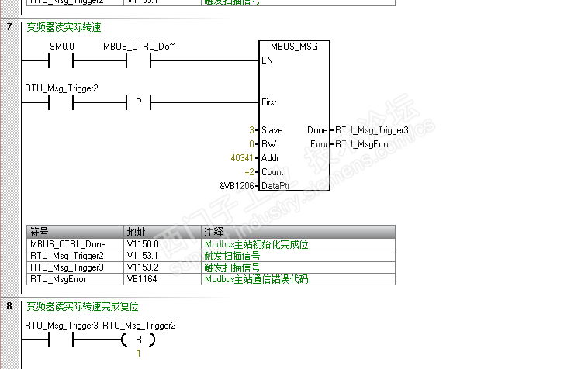588x369 pixels.
Task: Select MBUS_CTRL_Done symbol cell
Action: point(75,244)
